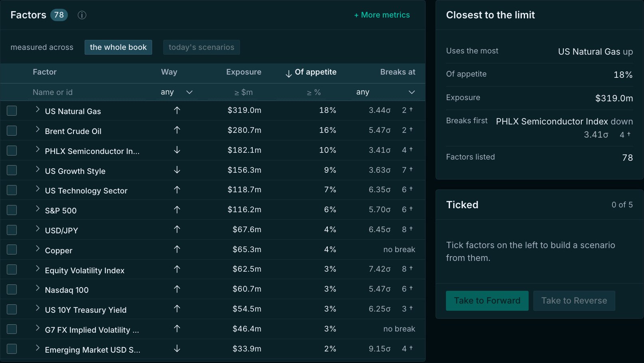Tick the Nasdaq 100 checkbox

pos(12,289)
